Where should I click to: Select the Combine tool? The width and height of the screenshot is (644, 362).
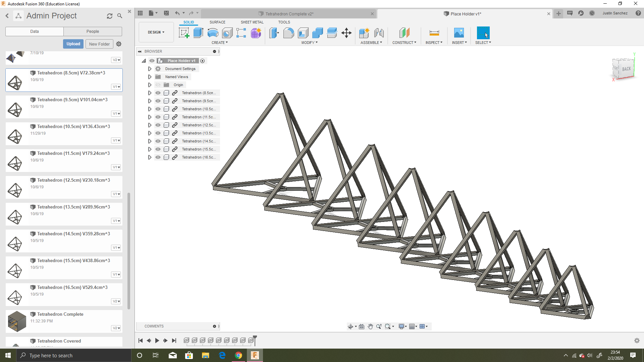pyautogui.click(x=317, y=33)
